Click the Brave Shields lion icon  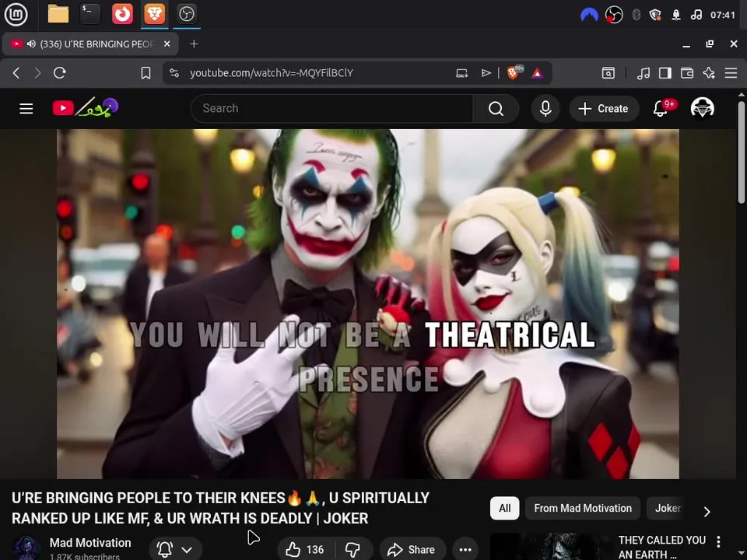(513, 72)
